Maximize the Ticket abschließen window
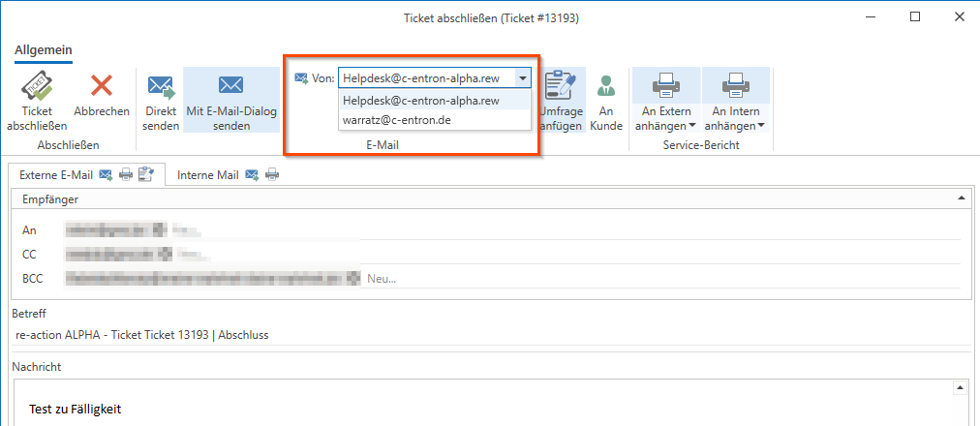Viewport: 980px width, 426px height. pyautogui.click(x=914, y=17)
